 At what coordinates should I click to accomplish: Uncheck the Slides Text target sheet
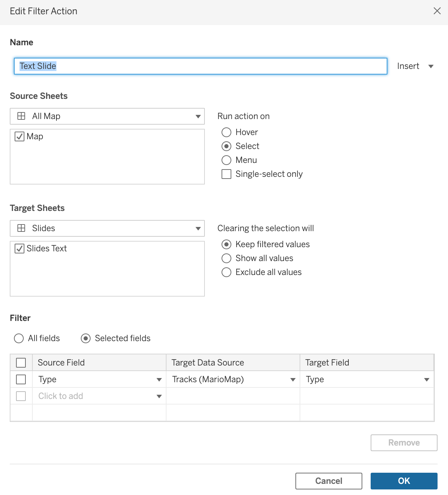20,249
